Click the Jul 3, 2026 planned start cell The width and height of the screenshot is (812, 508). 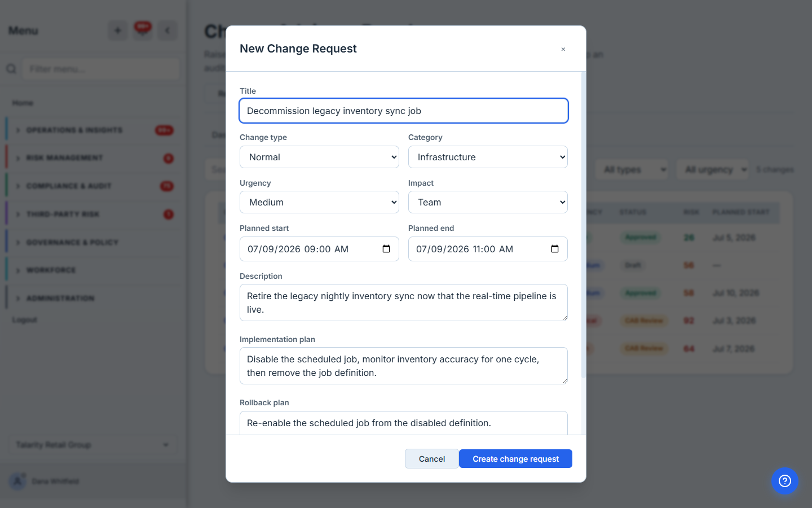pos(734,321)
